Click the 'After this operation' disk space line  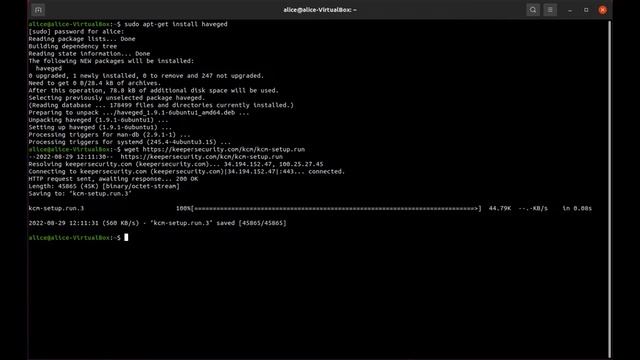153,90
